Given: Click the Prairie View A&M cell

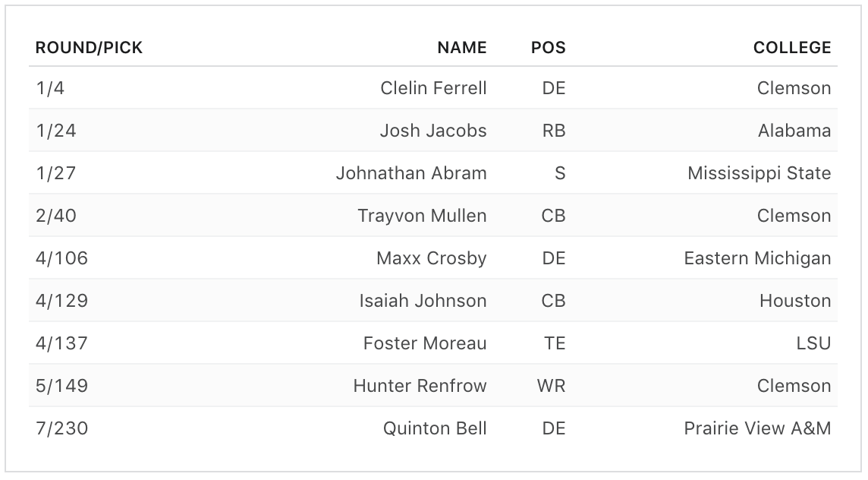Looking at the screenshot, I should tap(757, 428).
